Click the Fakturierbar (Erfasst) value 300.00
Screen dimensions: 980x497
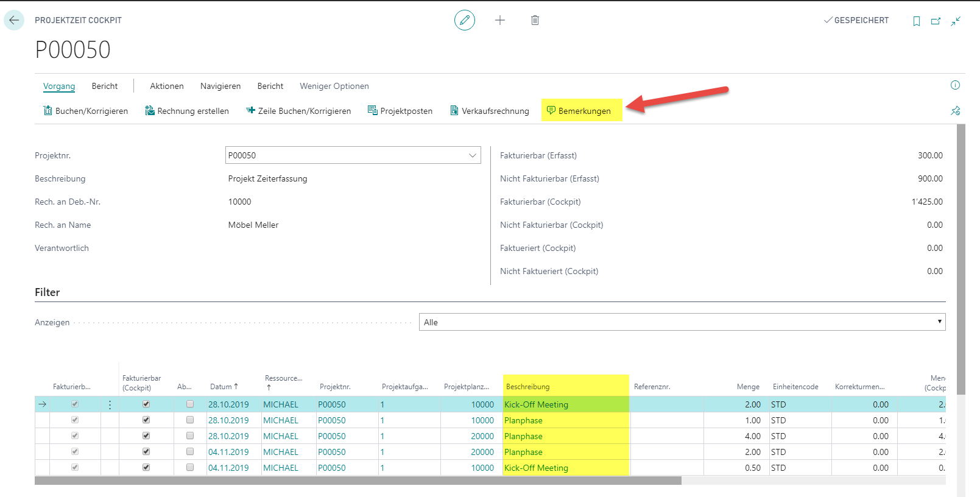[930, 155]
